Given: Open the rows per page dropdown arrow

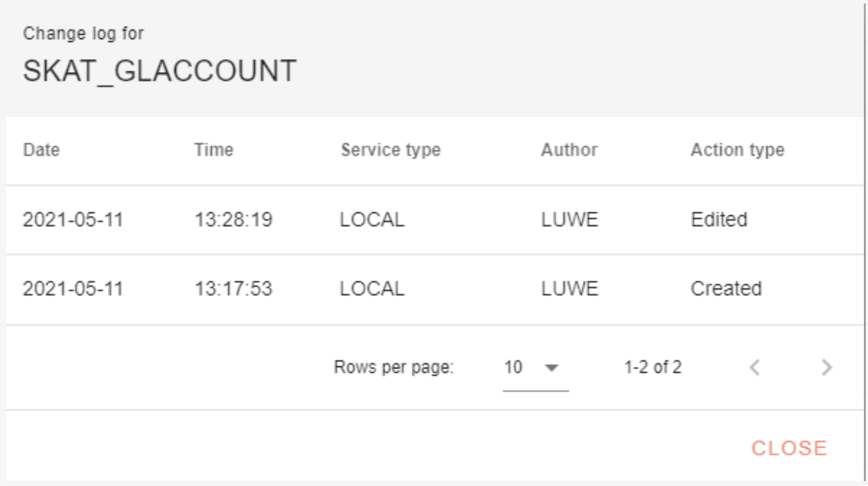Looking at the screenshot, I should tap(551, 368).
